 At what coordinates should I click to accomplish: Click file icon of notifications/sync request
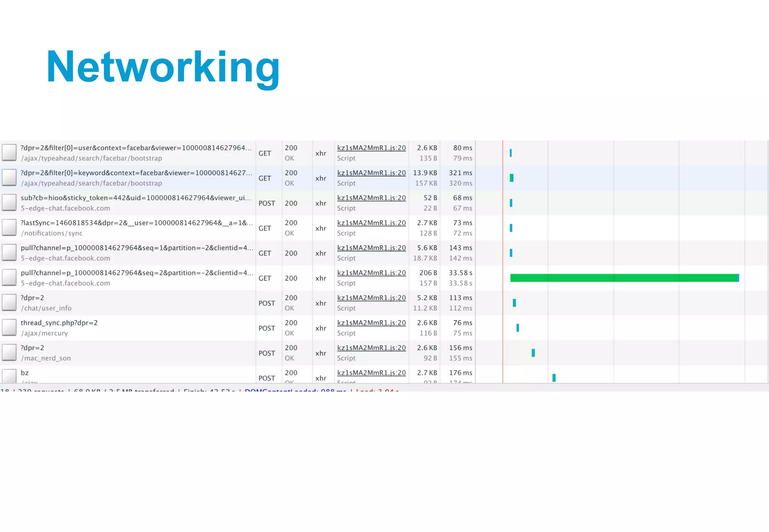[9, 228]
